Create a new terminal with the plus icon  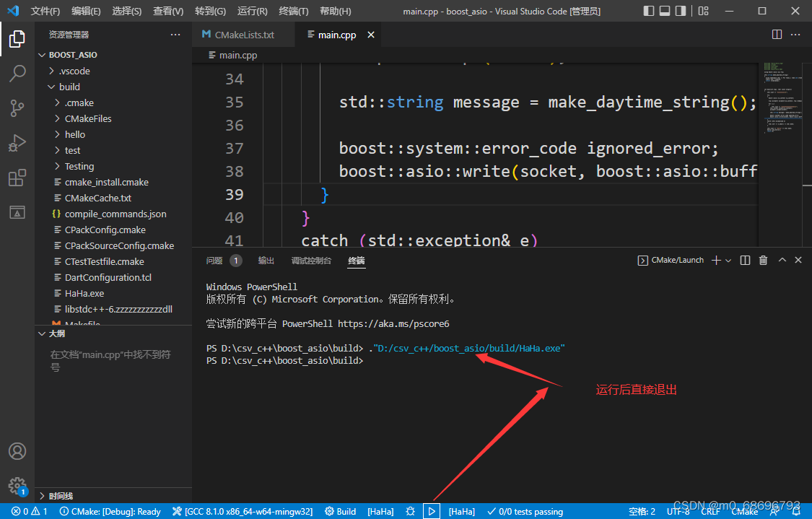(716, 260)
